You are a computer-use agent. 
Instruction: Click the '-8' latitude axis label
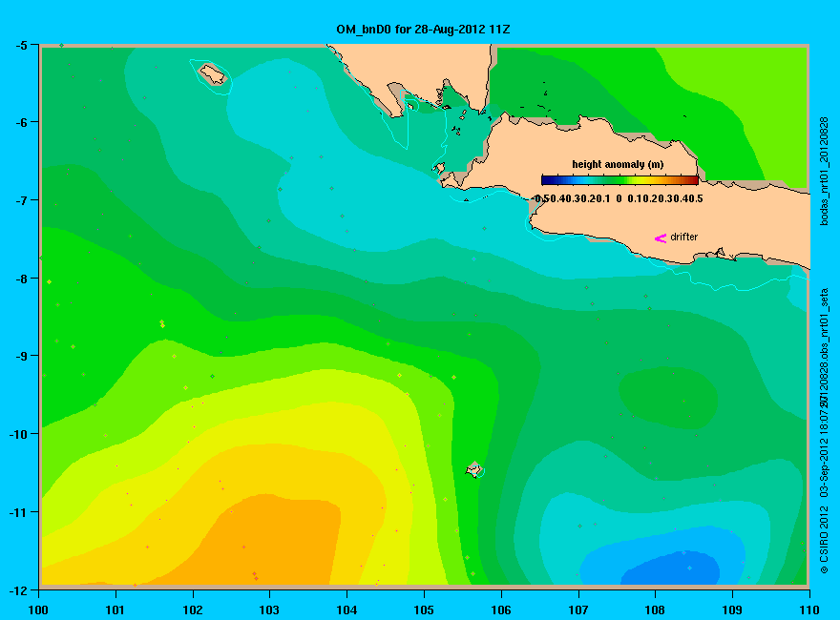(21, 279)
